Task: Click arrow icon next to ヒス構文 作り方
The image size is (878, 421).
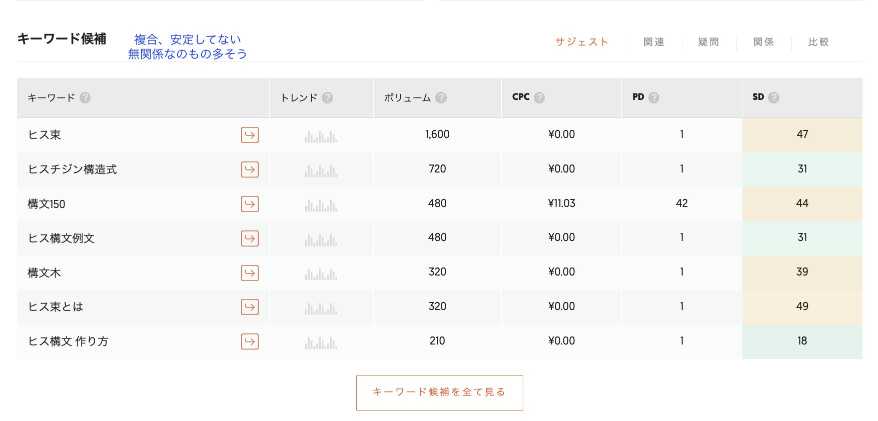Action: click(250, 341)
